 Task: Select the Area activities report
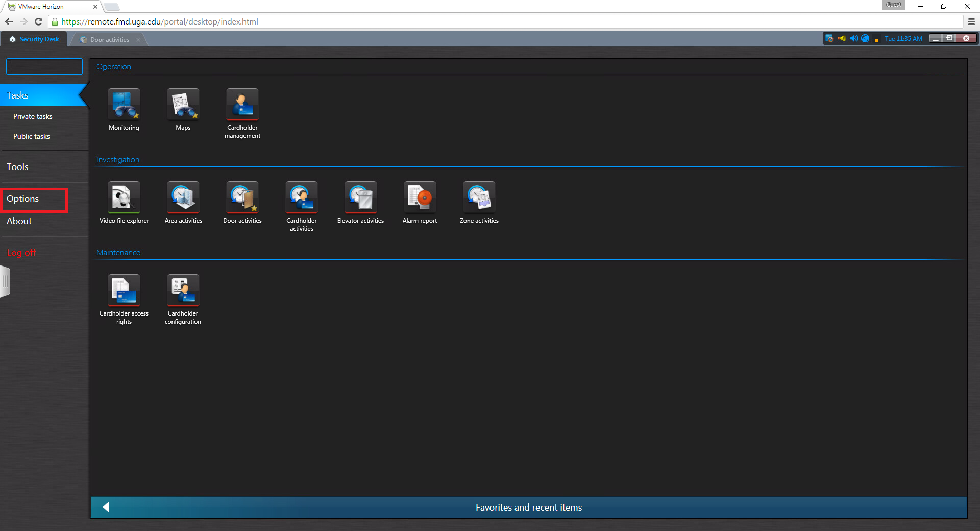click(183, 198)
